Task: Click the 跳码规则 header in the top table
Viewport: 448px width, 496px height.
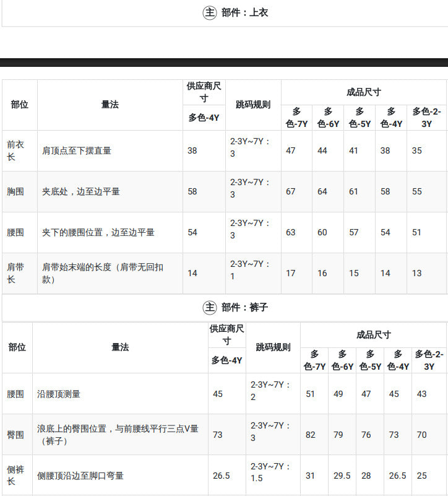Action: coord(253,105)
